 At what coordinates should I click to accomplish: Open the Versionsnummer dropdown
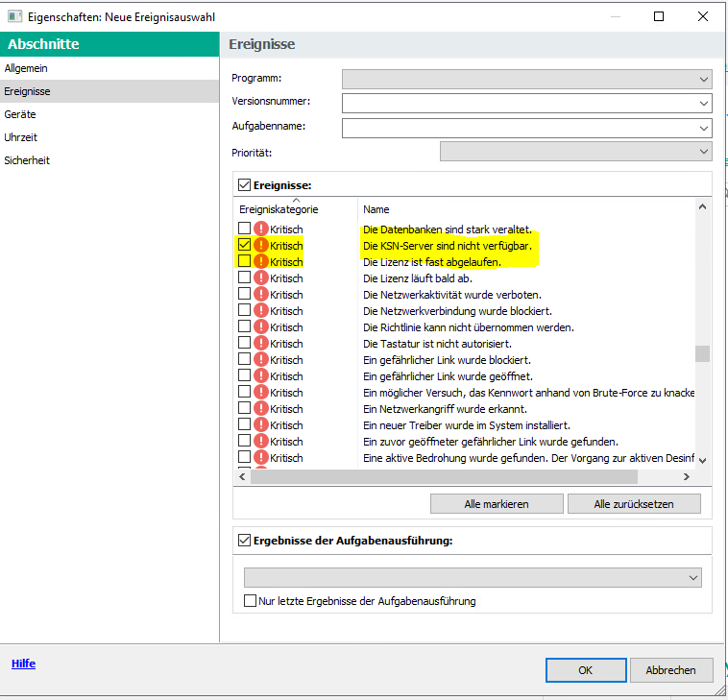[527, 103]
